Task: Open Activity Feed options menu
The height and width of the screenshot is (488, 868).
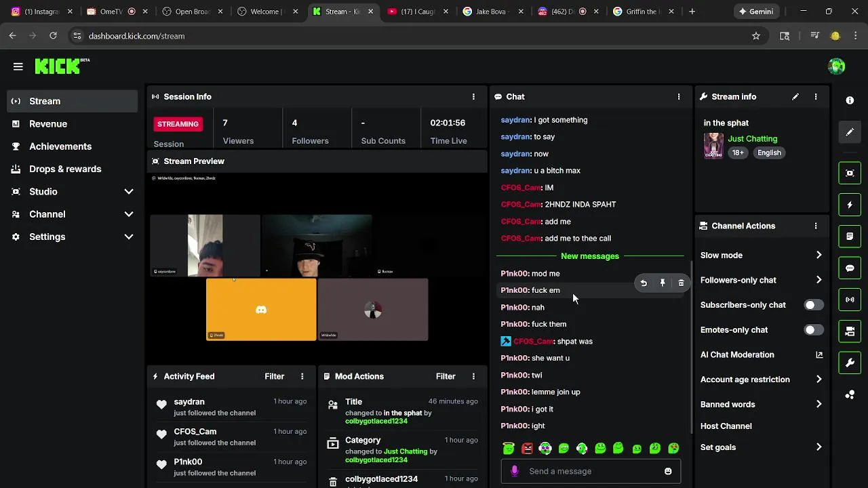Action: point(302,376)
